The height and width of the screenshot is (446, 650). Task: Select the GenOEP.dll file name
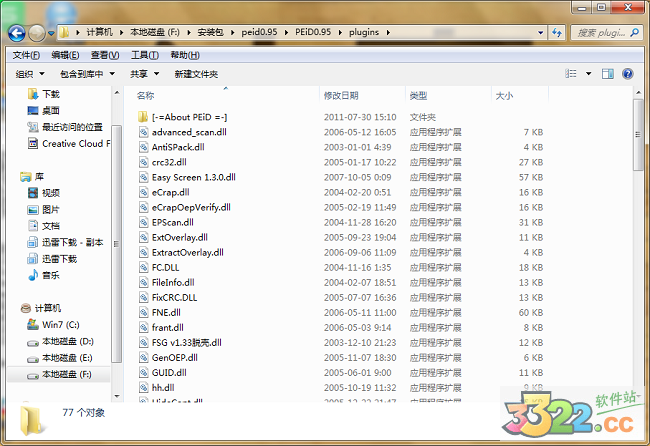[175, 358]
